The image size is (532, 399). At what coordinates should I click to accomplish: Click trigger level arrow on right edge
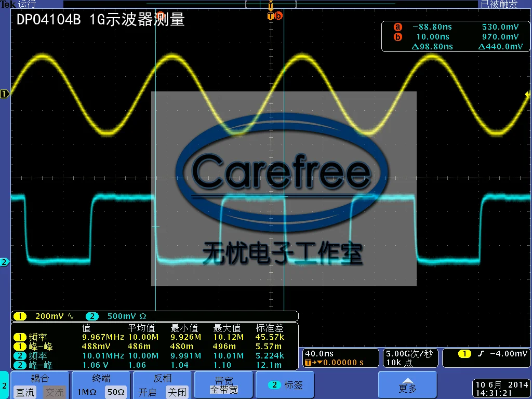pyautogui.click(x=528, y=94)
